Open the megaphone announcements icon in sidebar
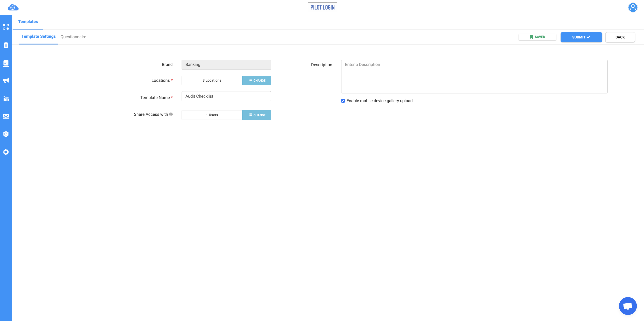This screenshot has width=644, height=321. (x=6, y=80)
